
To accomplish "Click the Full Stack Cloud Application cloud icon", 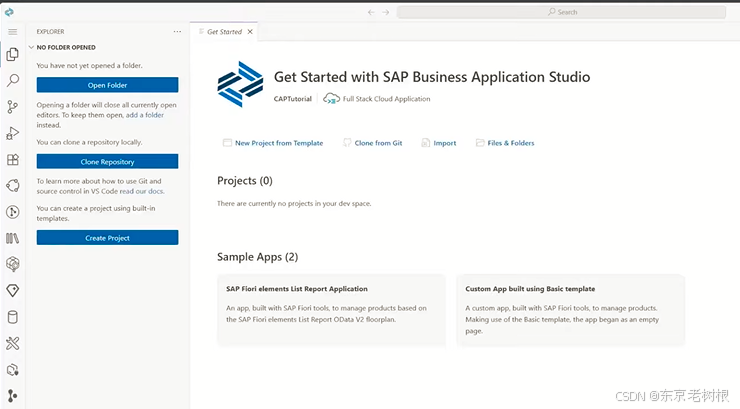I will coord(331,99).
